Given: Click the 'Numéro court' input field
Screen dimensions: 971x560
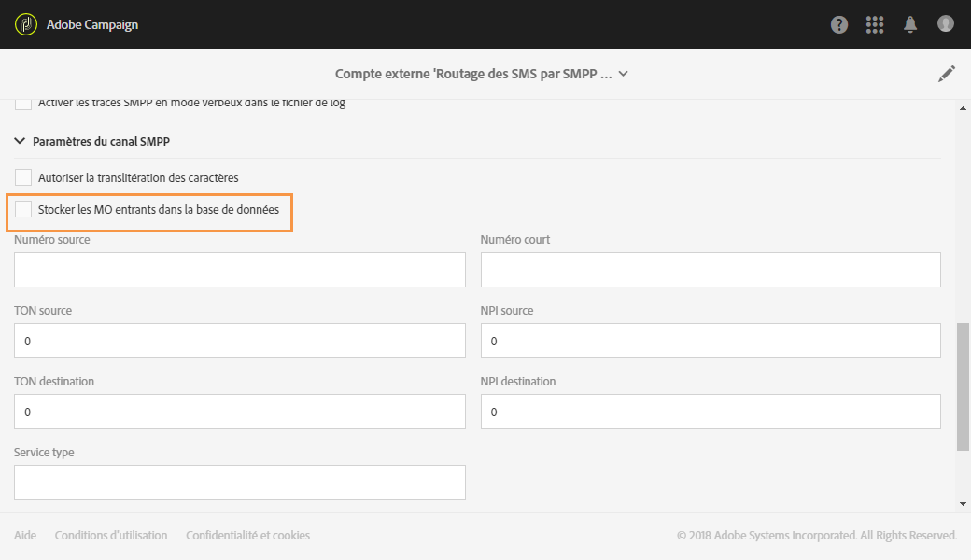Looking at the screenshot, I should pyautogui.click(x=711, y=270).
